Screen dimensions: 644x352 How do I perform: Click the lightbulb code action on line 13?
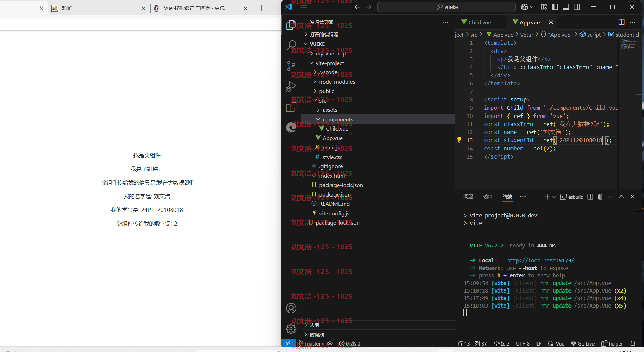tap(459, 140)
